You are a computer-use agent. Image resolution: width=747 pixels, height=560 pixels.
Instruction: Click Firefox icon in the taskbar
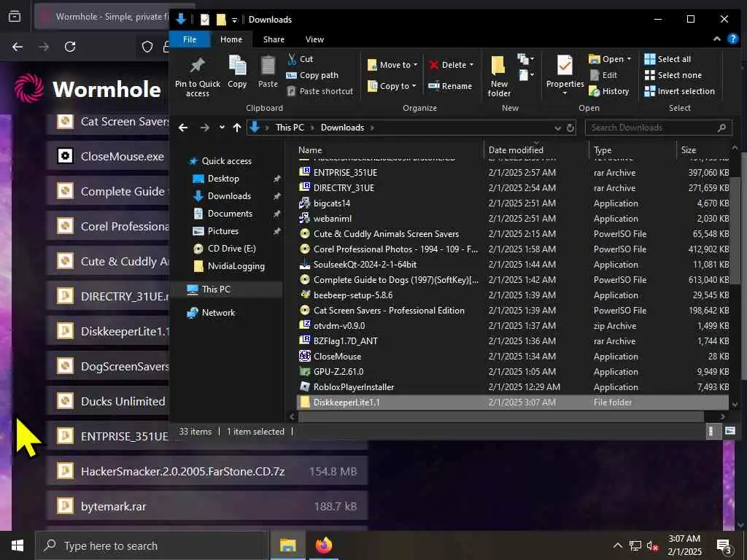[x=324, y=545]
